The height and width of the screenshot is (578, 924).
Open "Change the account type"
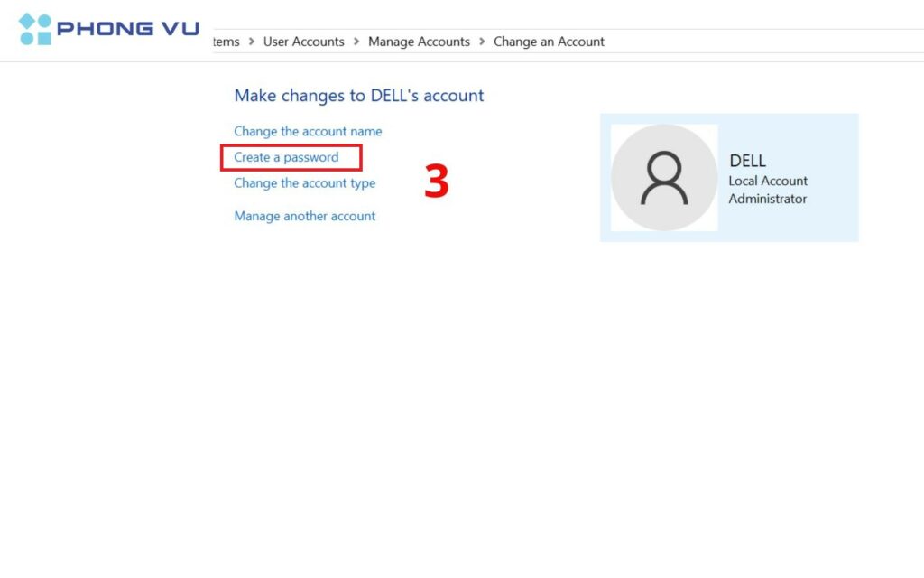point(303,183)
